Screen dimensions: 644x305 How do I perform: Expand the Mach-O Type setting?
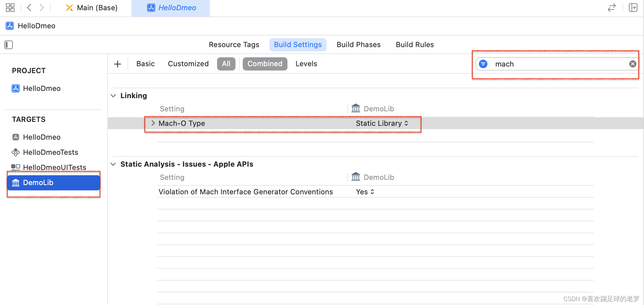coord(153,123)
